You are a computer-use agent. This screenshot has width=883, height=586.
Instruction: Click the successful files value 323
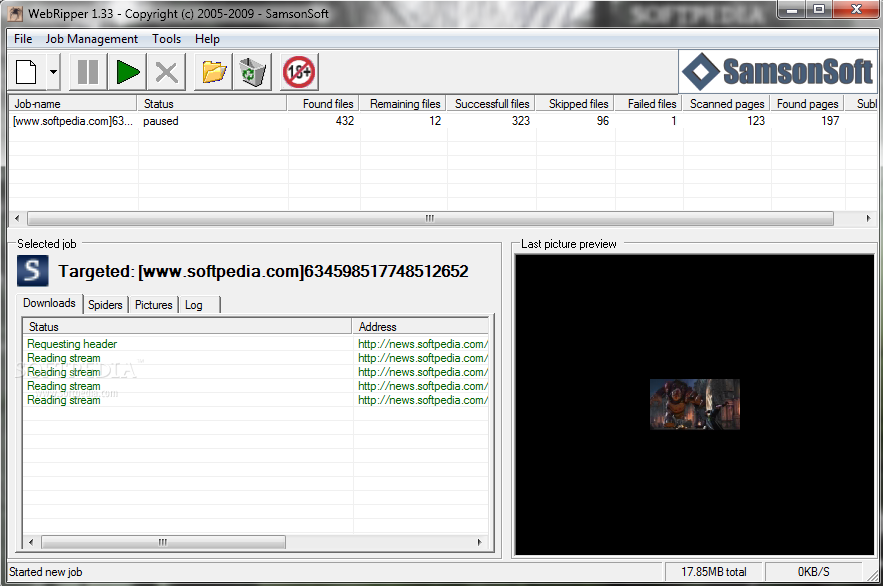point(520,121)
